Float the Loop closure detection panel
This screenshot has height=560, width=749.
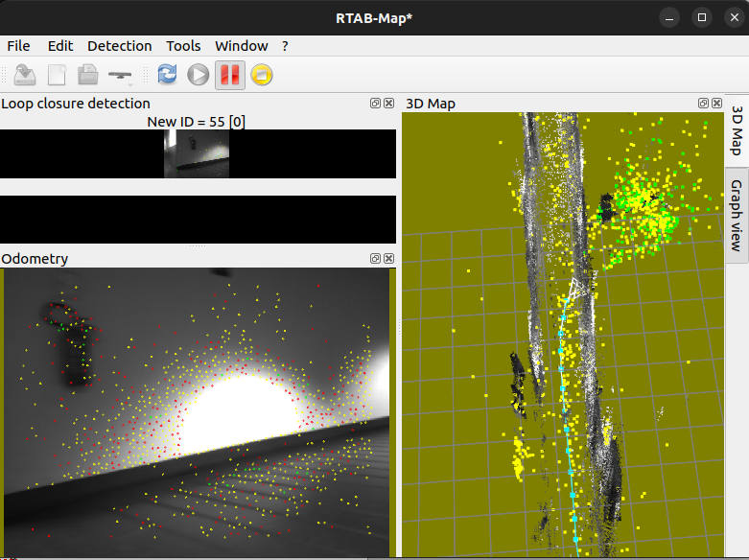[376, 104]
